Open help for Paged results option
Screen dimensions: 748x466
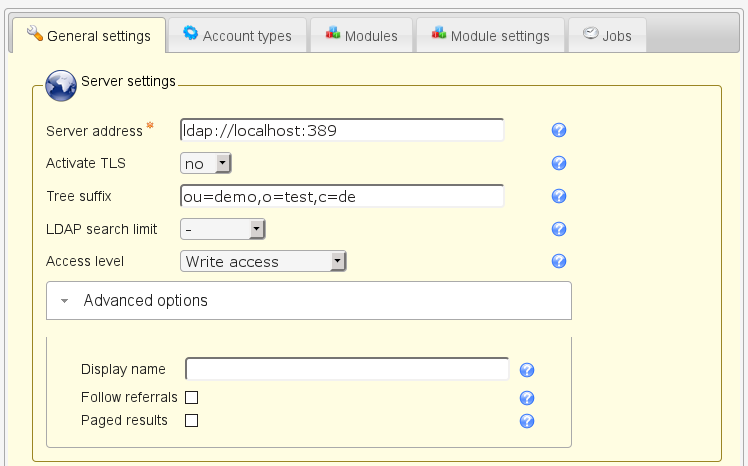tap(527, 421)
